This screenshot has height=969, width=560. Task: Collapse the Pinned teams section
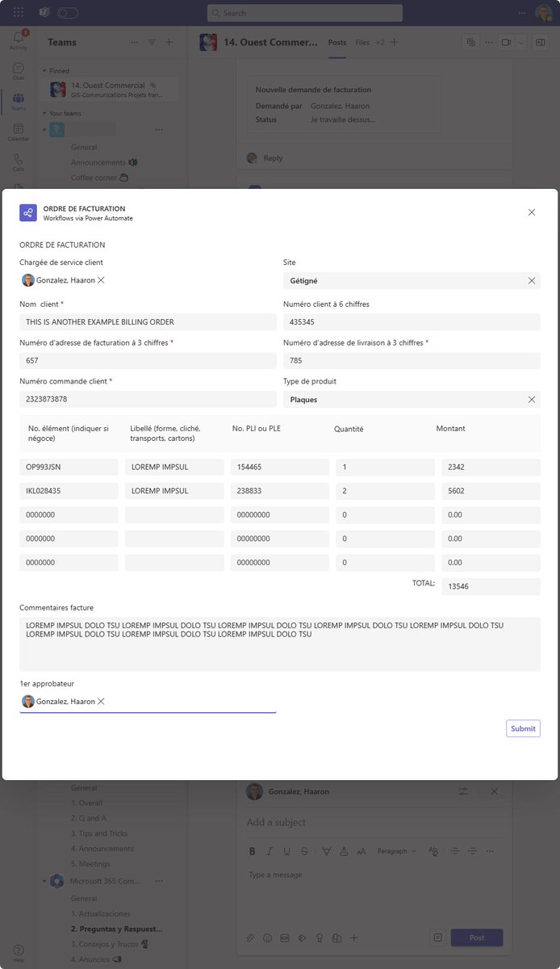(x=44, y=71)
